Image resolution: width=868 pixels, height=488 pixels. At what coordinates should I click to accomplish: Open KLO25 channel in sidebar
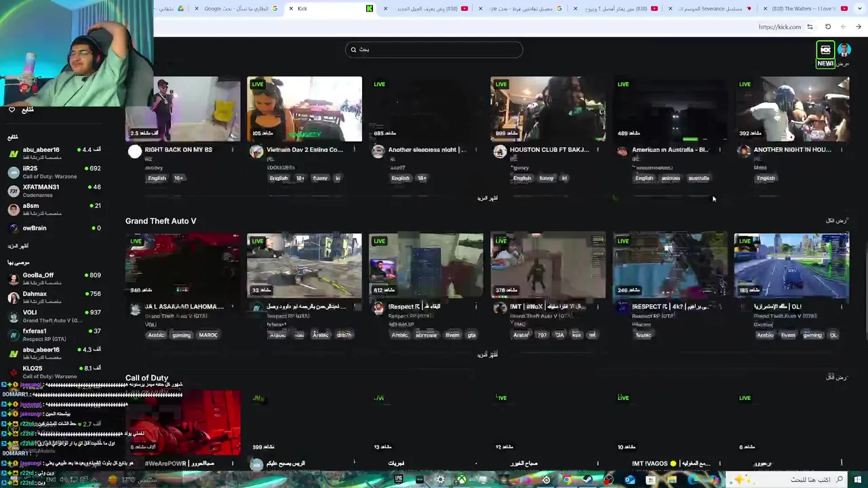click(x=54, y=371)
